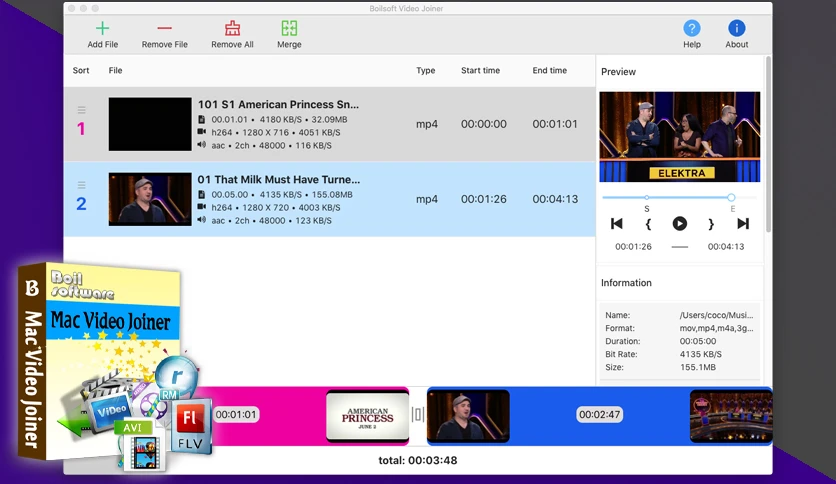
Task: Click the thumbnail of That Milk Must Have Turned
Action: coord(150,199)
